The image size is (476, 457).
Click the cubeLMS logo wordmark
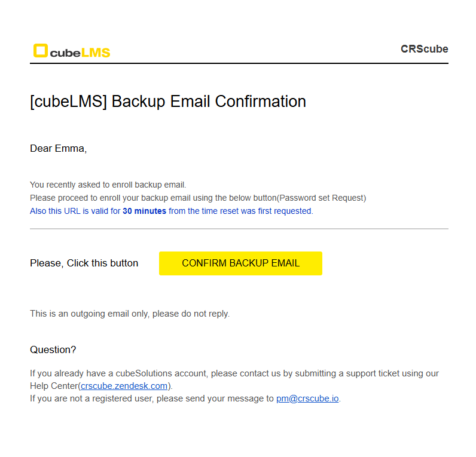tap(80, 53)
